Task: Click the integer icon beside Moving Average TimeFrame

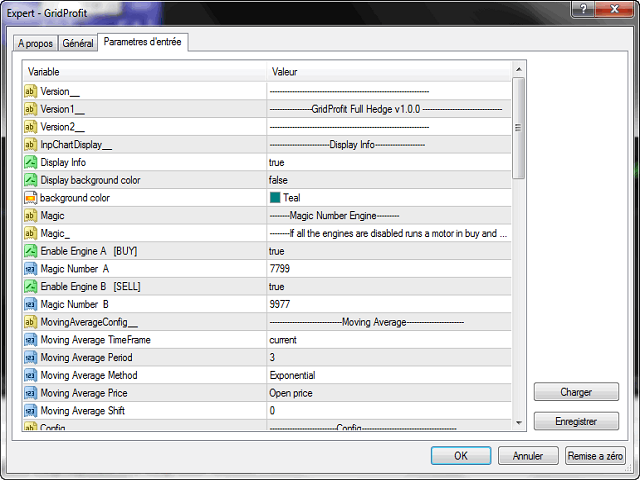Action: pos(31,340)
